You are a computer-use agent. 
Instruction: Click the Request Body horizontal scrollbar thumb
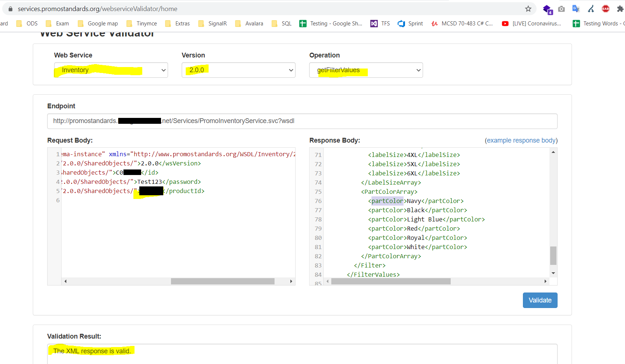point(223,281)
